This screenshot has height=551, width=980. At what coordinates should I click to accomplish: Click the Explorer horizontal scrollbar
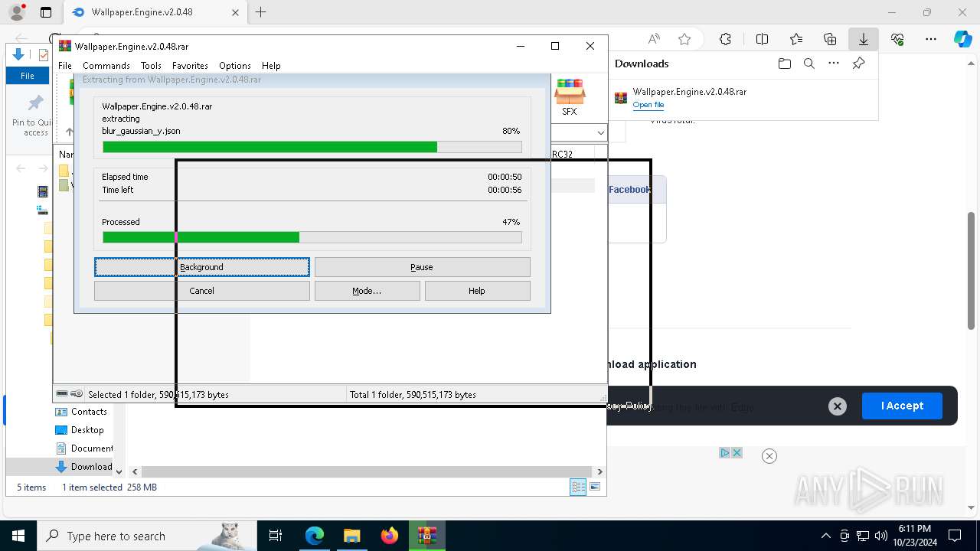point(367,472)
